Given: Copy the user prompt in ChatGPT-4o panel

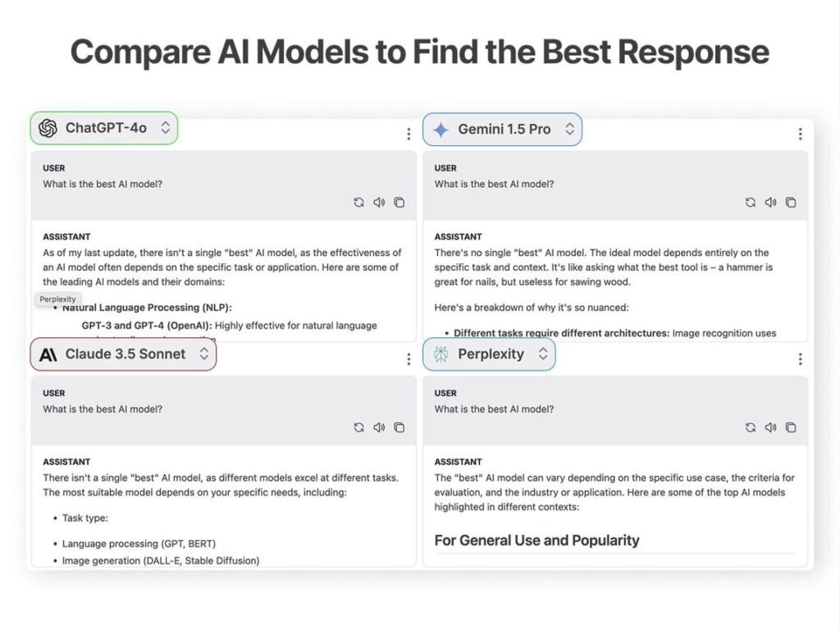Looking at the screenshot, I should coord(399,202).
